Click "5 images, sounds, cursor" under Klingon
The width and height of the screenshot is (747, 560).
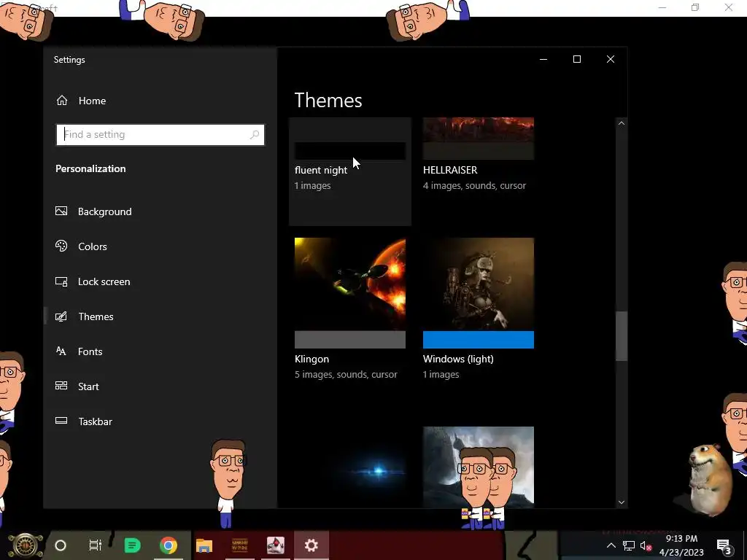click(346, 375)
